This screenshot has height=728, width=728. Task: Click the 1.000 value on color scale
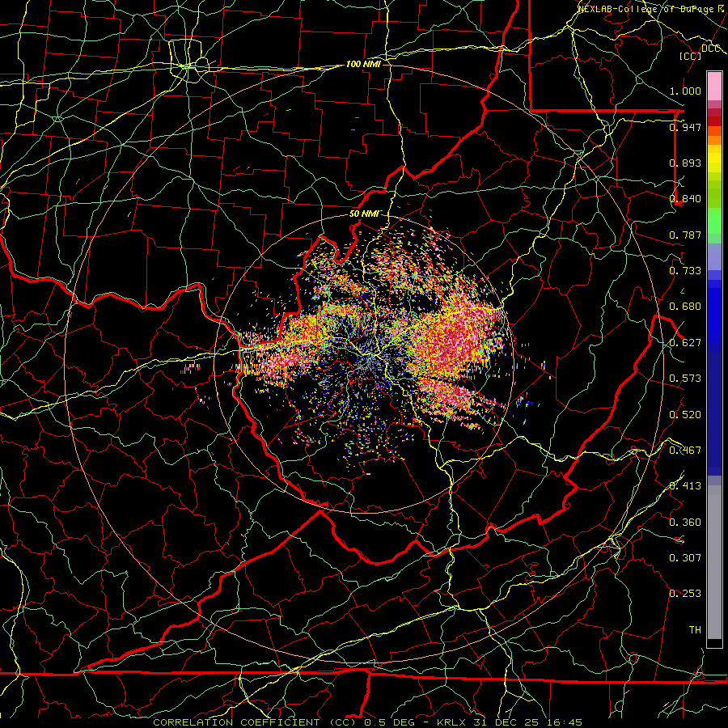[685, 91]
